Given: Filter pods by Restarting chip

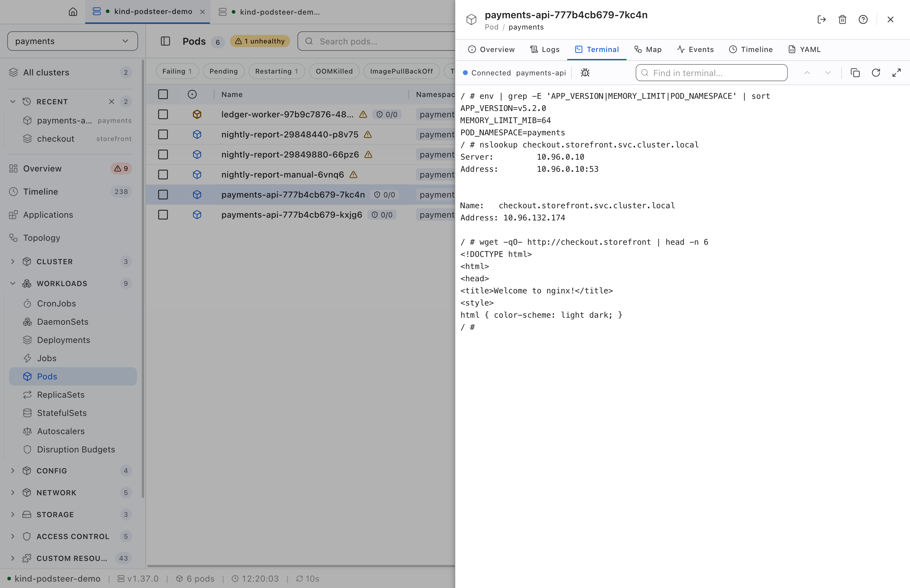Looking at the screenshot, I should pos(276,71).
